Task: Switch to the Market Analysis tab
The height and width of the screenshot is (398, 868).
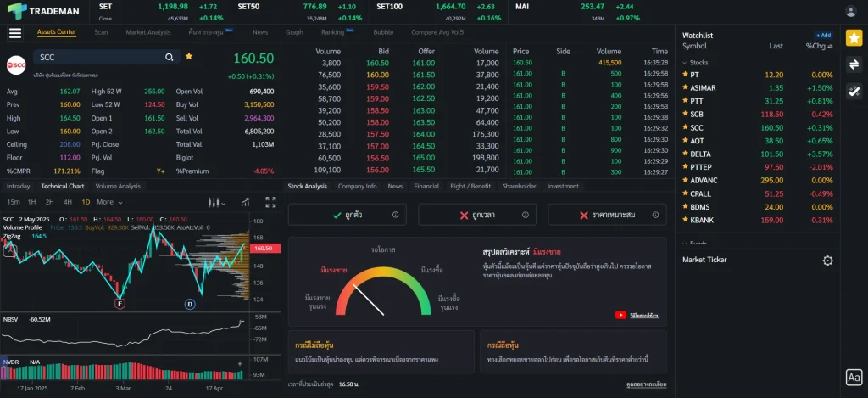Action: pyautogui.click(x=147, y=32)
